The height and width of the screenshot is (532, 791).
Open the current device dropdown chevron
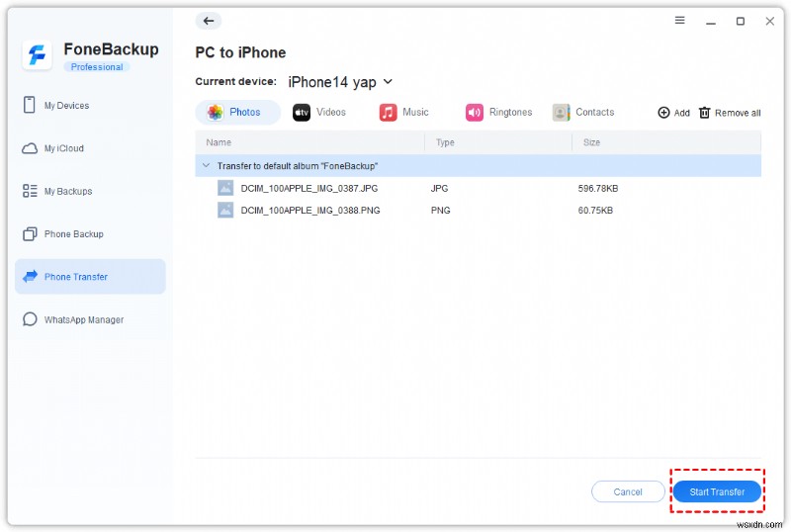click(388, 81)
